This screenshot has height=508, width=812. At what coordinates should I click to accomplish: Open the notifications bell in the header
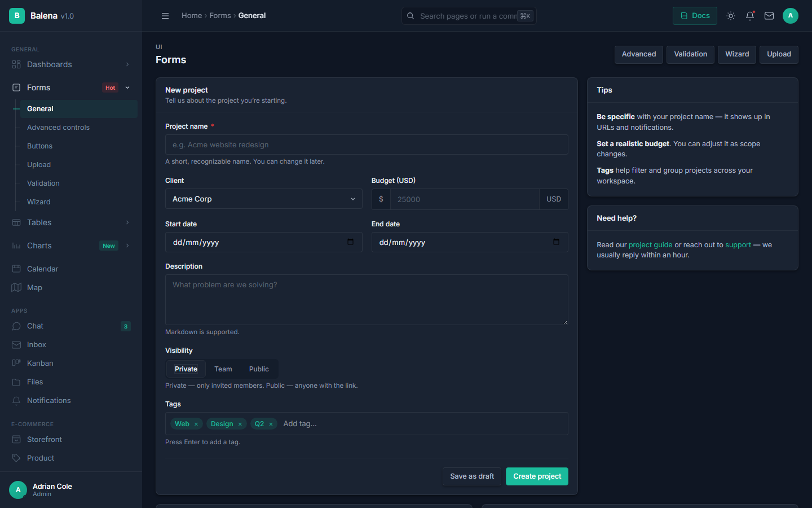coord(750,16)
